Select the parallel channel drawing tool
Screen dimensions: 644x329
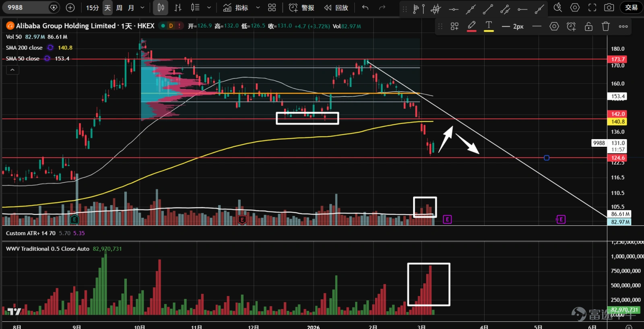(505, 8)
